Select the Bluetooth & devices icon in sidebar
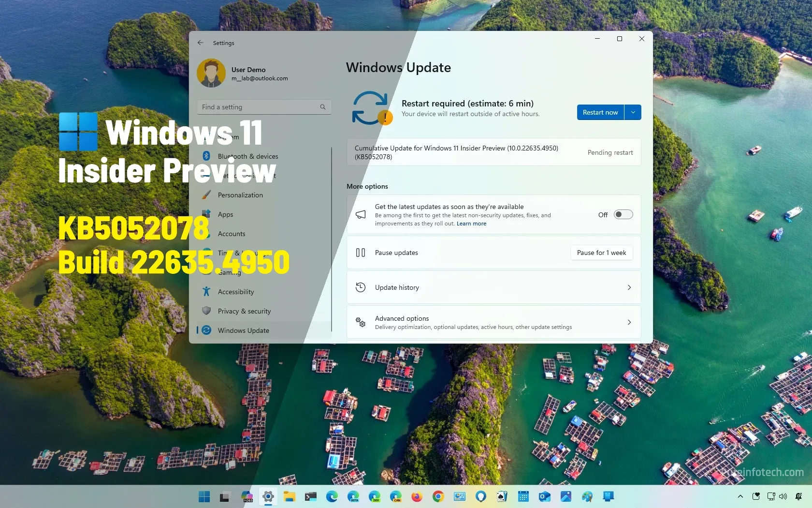The width and height of the screenshot is (812, 508). (x=207, y=156)
